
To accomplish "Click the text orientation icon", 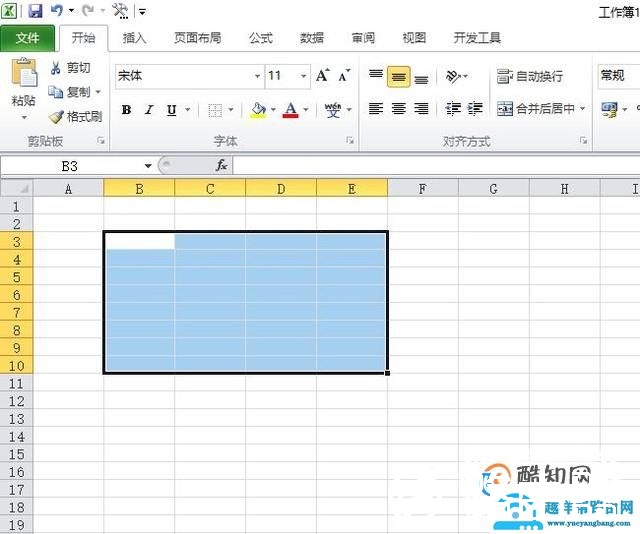I will (x=453, y=76).
